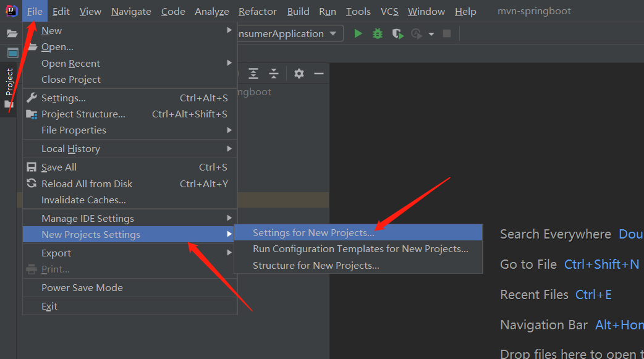The image size is (644, 359).
Task: Choose Exit from File menu
Action: (x=130, y=306)
